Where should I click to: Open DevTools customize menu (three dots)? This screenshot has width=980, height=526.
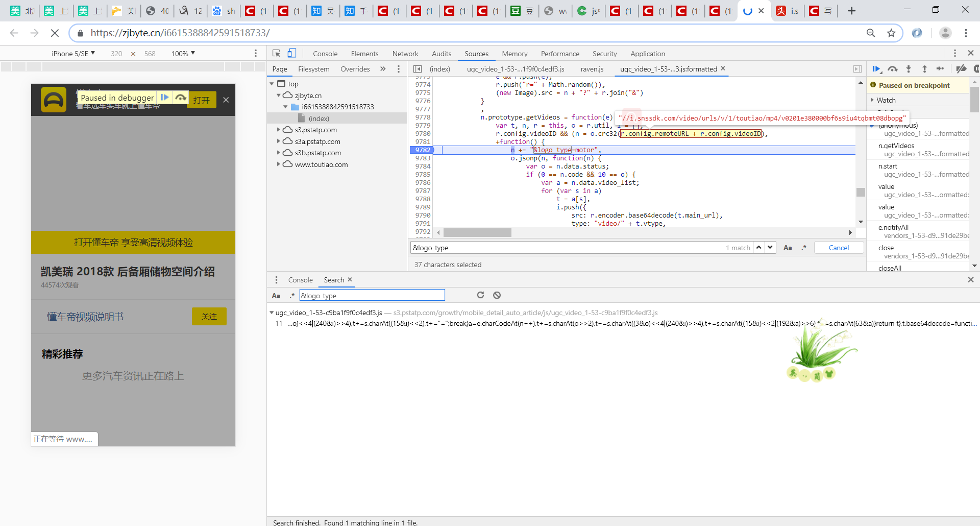click(954, 53)
